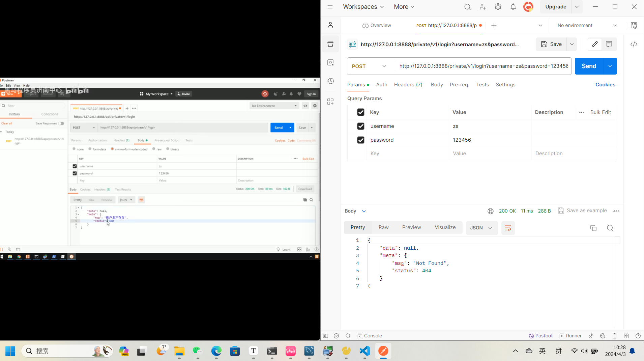644x361 pixels.
Task: Open Environments sidebar icon
Action: tap(330, 62)
